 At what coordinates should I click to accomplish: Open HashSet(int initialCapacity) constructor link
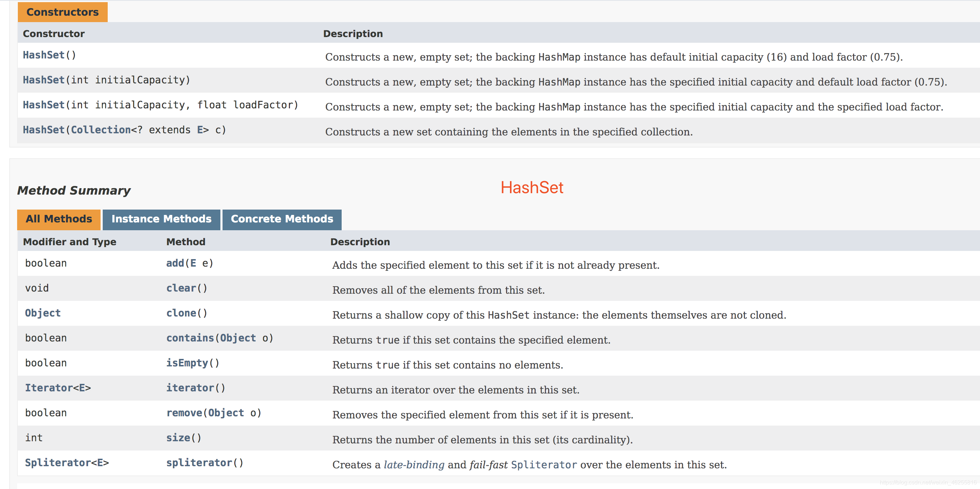(x=44, y=80)
